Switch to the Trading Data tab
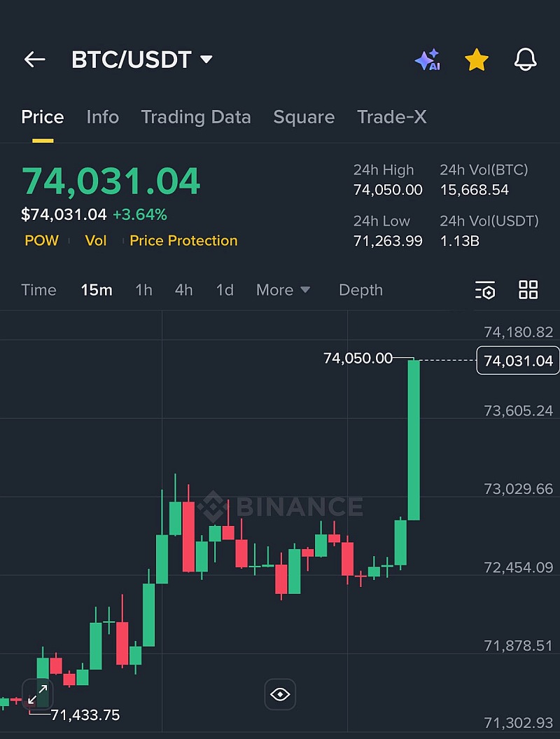 [x=196, y=117]
